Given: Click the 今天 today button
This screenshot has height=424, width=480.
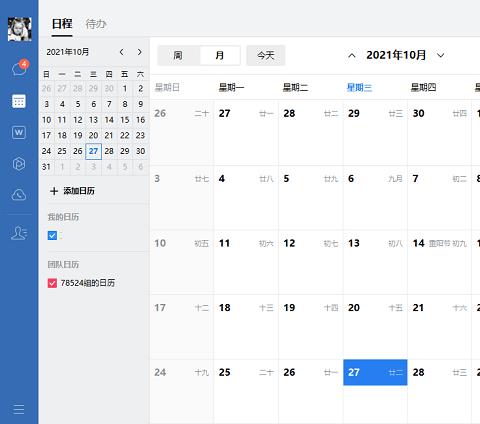Looking at the screenshot, I should coord(266,55).
